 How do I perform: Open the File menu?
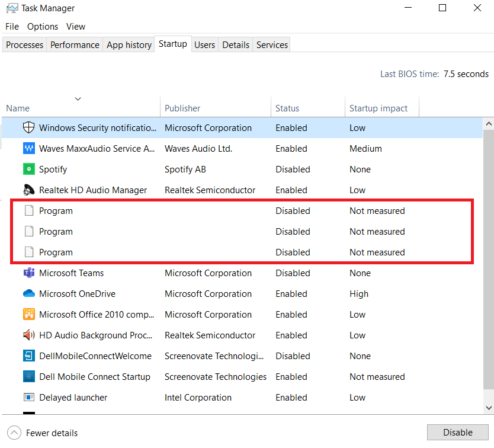tap(12, 27)
